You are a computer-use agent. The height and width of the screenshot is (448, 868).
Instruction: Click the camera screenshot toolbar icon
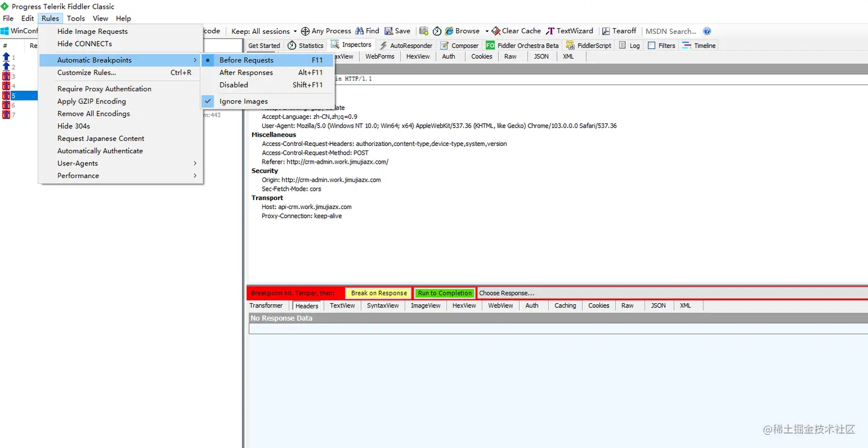pyautogui.click(x=424, y=31)
